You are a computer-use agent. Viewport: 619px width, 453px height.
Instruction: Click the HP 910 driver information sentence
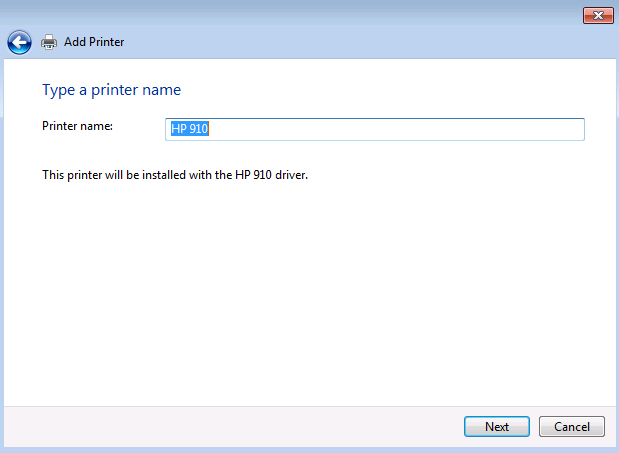(x=175, y=175)
